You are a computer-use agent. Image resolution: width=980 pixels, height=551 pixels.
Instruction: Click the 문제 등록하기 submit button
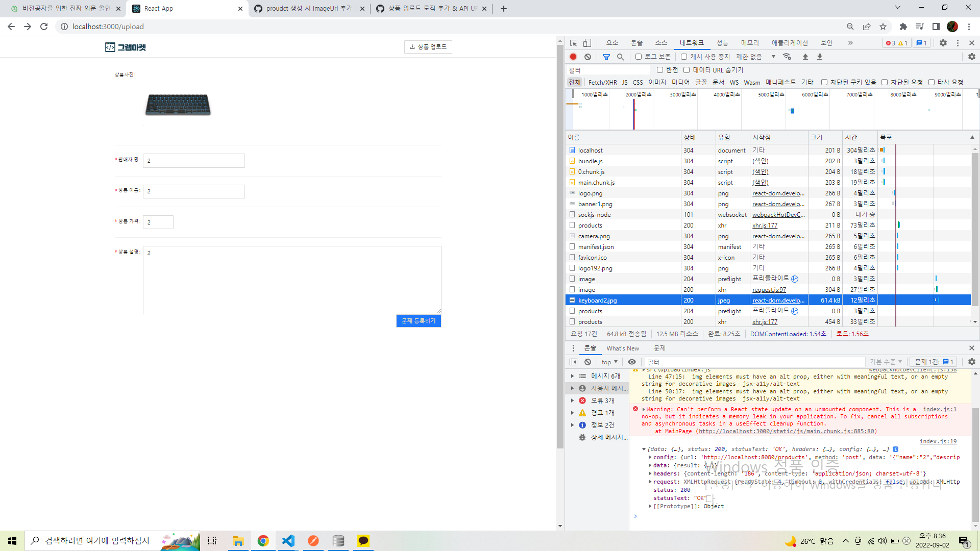(418, 321)
